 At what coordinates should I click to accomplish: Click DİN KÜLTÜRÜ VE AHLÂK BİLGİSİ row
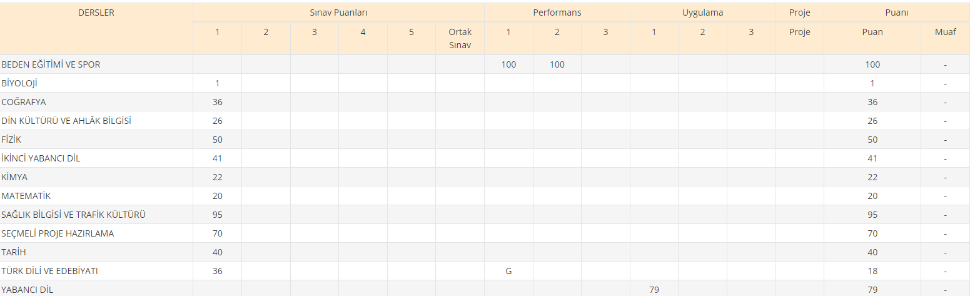tap(66, 121)
